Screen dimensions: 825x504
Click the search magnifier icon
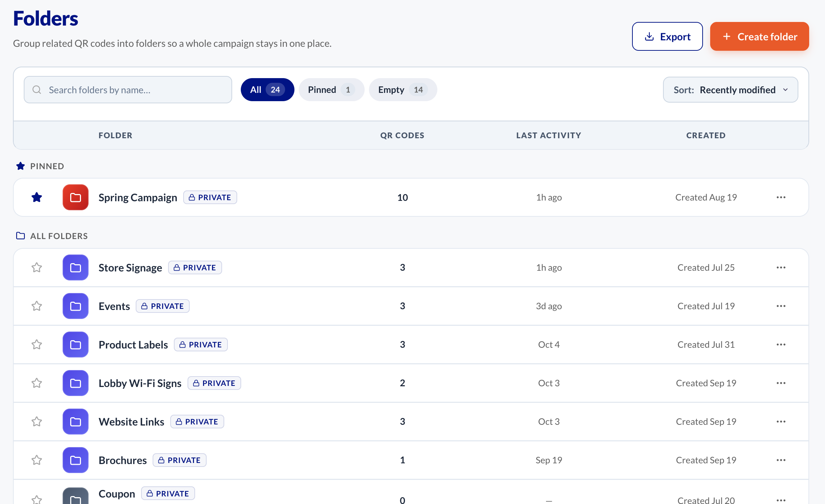37,90
